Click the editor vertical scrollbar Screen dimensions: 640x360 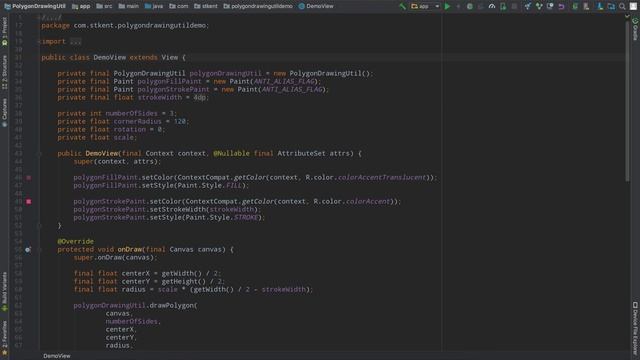tap(627, 100)
